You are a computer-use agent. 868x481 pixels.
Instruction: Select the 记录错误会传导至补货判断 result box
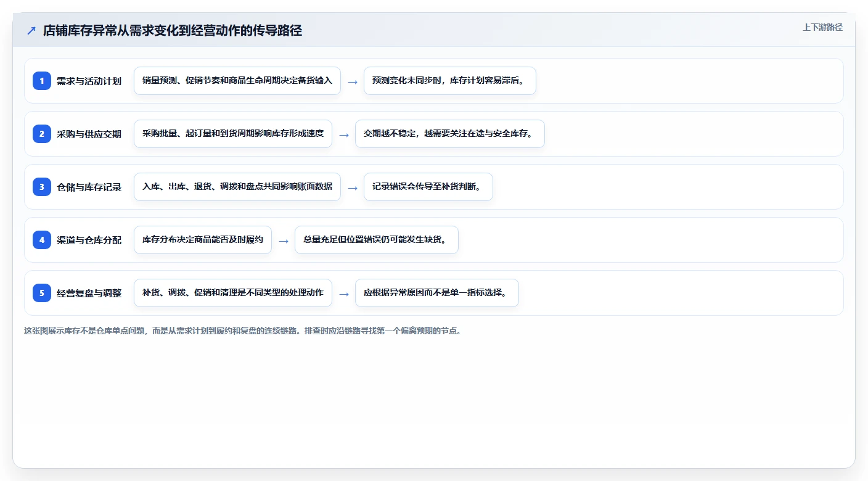click(428, 187)
